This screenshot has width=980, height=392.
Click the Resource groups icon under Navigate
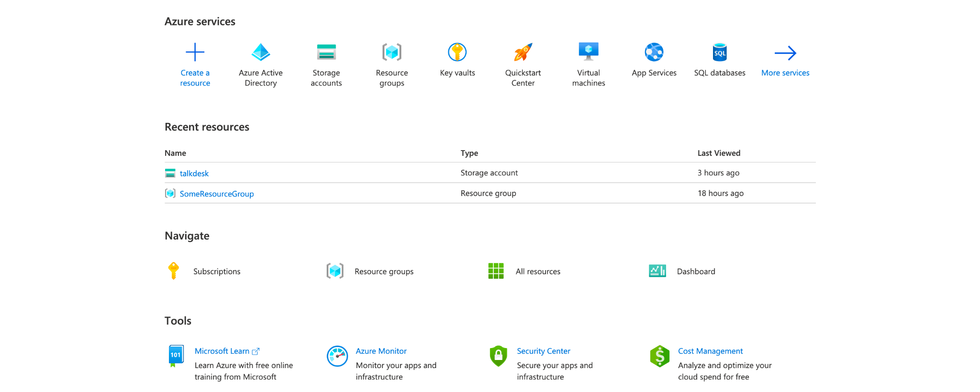335,271
